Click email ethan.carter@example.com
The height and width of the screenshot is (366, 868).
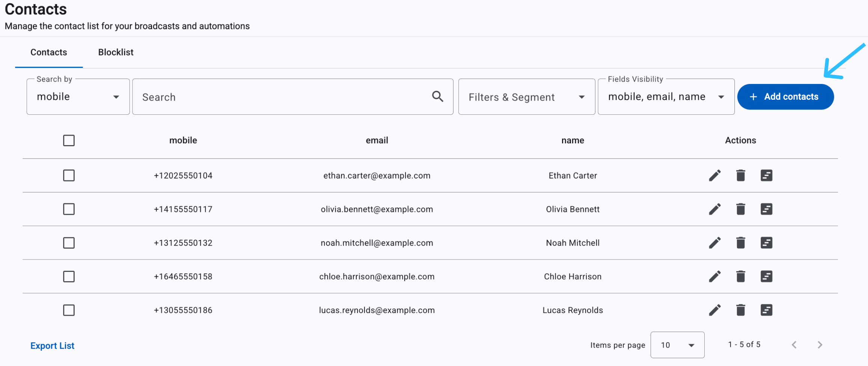click(377, 175)
